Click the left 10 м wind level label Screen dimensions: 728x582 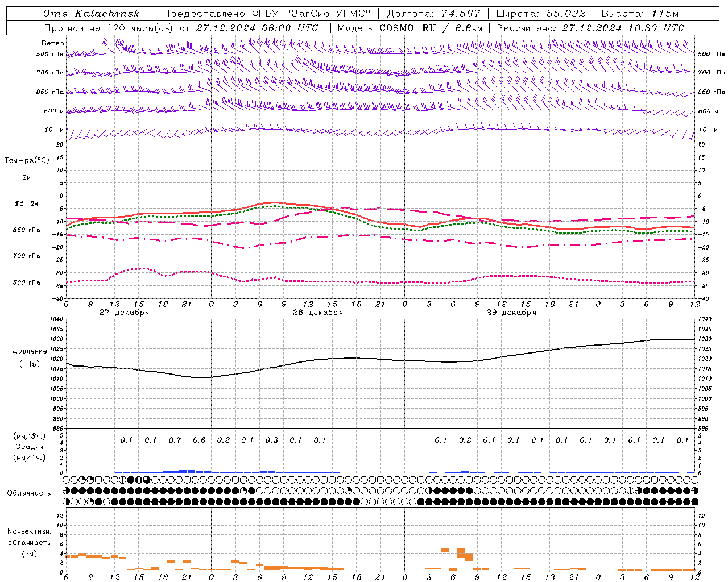pyautogui.click(x=55, y=130)
